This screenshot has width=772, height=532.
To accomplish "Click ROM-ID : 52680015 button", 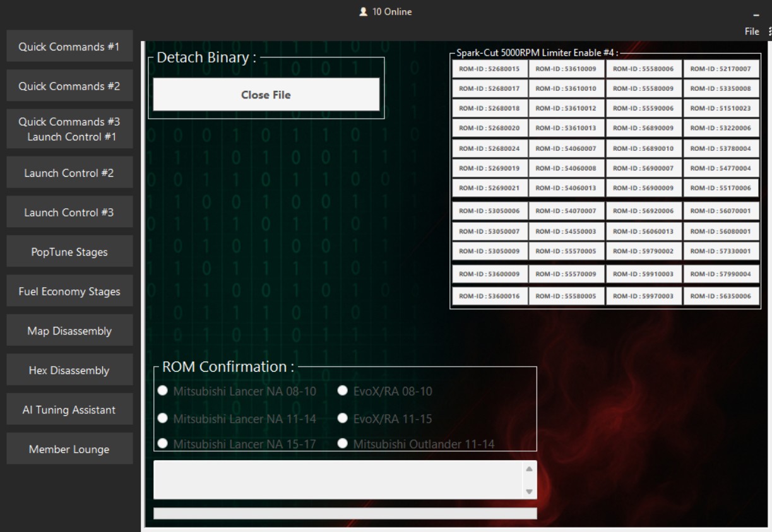I will [x=490, y=69].
